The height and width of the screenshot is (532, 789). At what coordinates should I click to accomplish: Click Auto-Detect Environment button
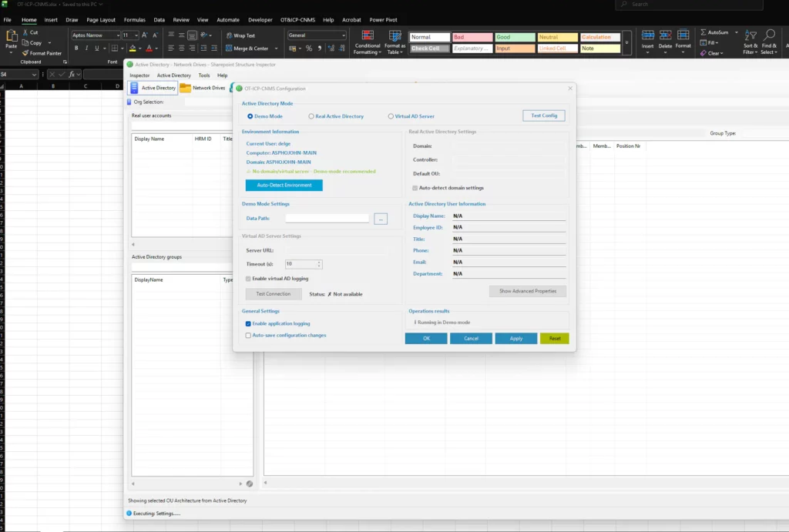[284, 185]
